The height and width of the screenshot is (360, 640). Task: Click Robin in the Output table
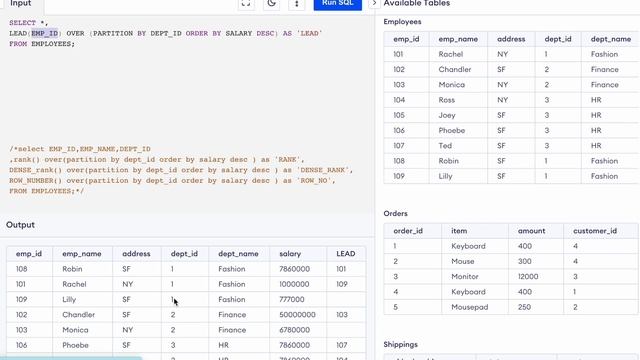click(x=72, y=269)
